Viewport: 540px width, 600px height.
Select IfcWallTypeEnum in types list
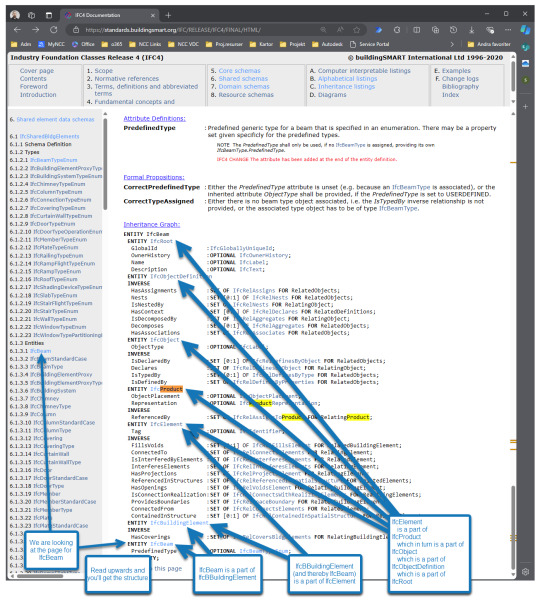point(55,319)
